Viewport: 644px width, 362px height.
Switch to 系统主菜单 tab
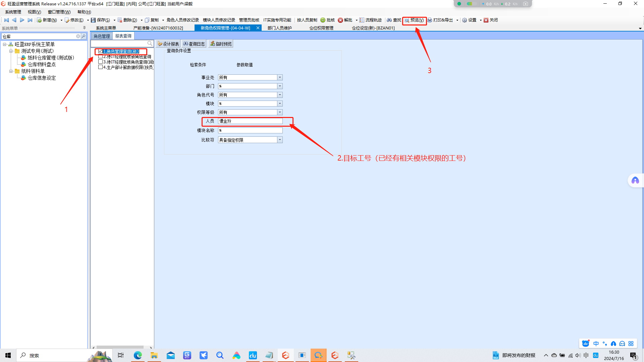click(x=106, y=28)
